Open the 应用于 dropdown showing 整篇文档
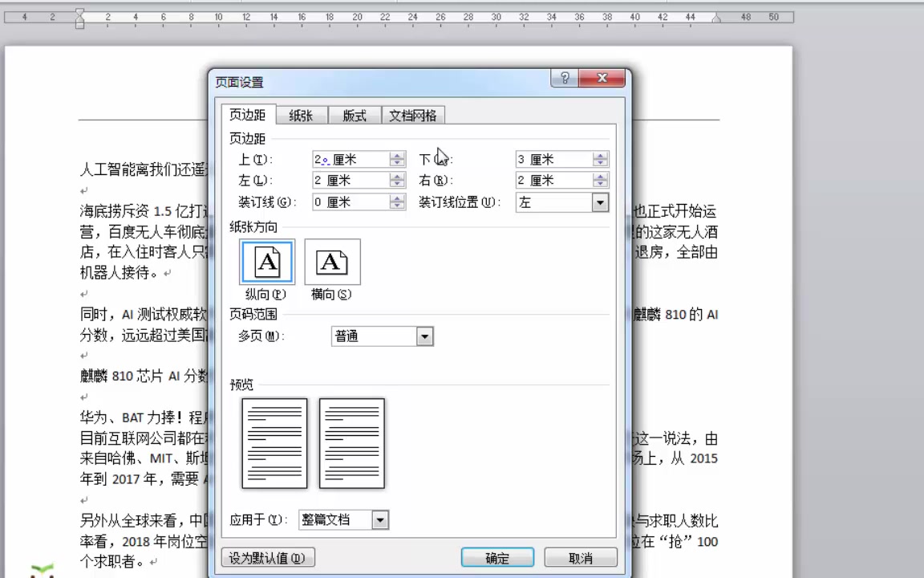The width and height of the screenshot is (924, 578). (x=379, y=519)
